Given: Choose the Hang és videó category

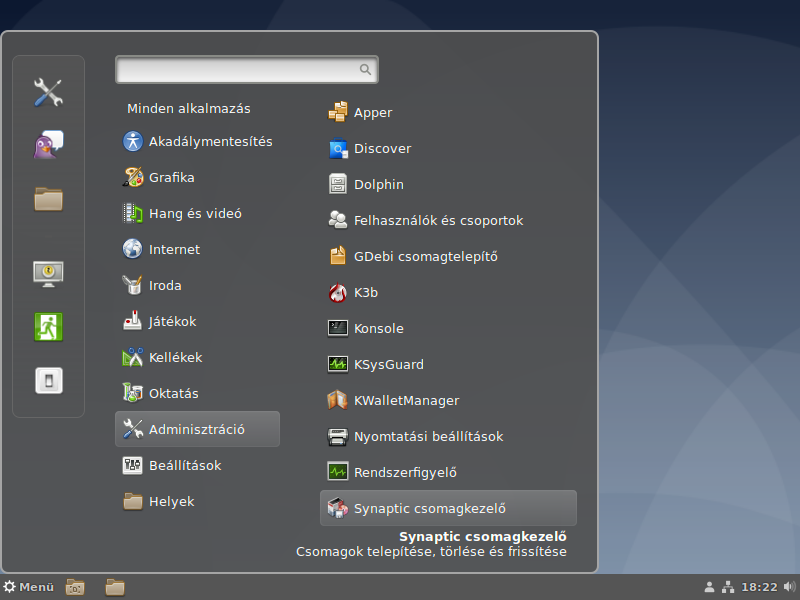Looking at the screenshot, I should (x=197, y=213).
